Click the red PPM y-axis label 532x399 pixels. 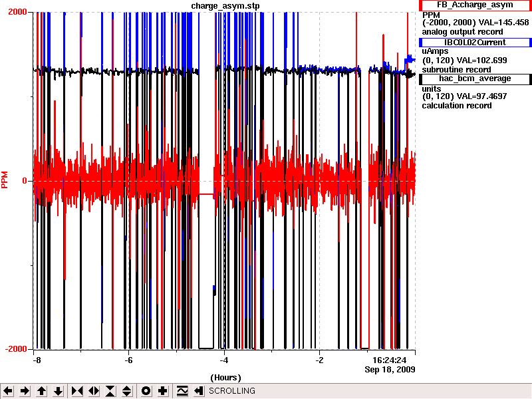(5, 180)
